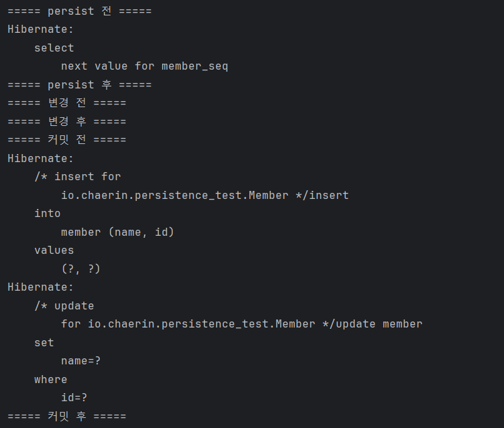Click the first 'Hibernate:' log line
504x428 pixels.
41,29
